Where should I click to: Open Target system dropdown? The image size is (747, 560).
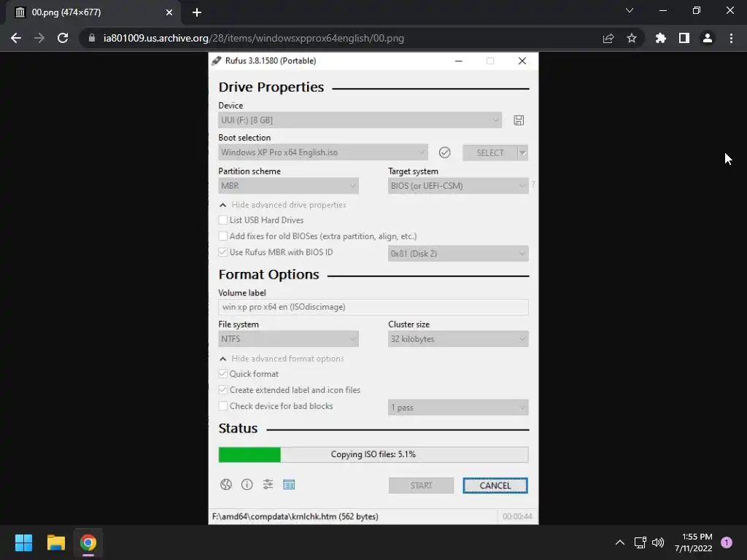pos(458,186)
